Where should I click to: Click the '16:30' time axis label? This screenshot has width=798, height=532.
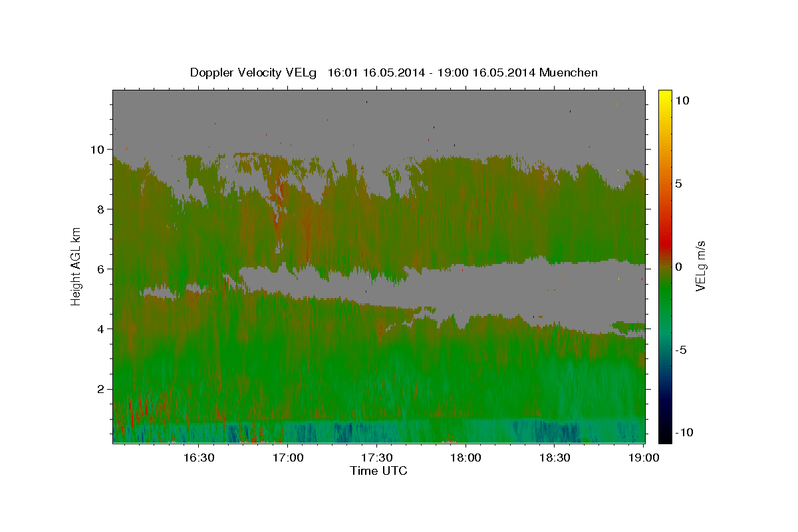(199, 458)
